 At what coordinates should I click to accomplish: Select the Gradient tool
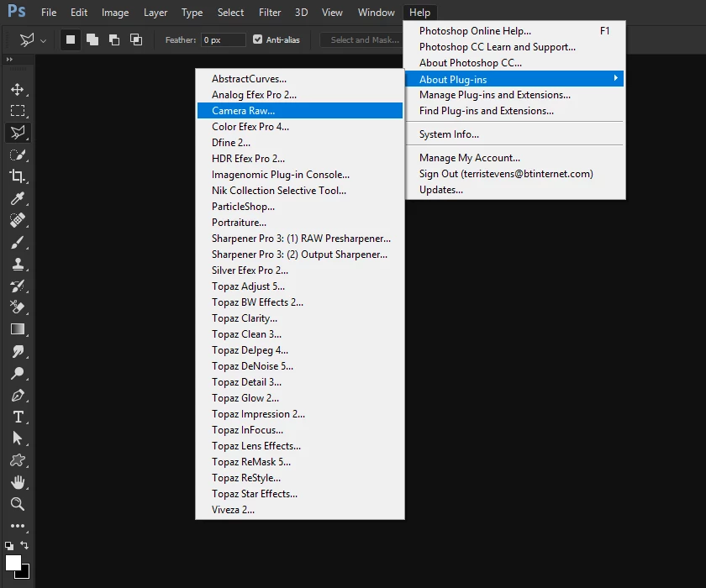(x=18, y=329)
